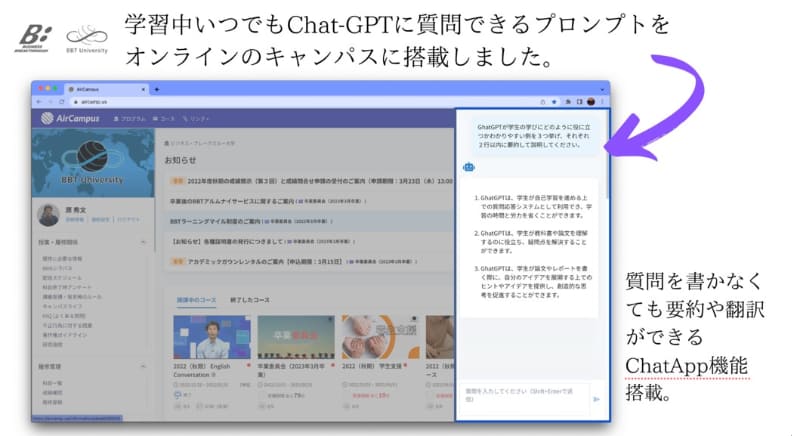The width and height of the screenshot is (800, 436).
Task: Switch to the 履修中のコース tab
Action: pyautogui.click(x=196, y=300)
